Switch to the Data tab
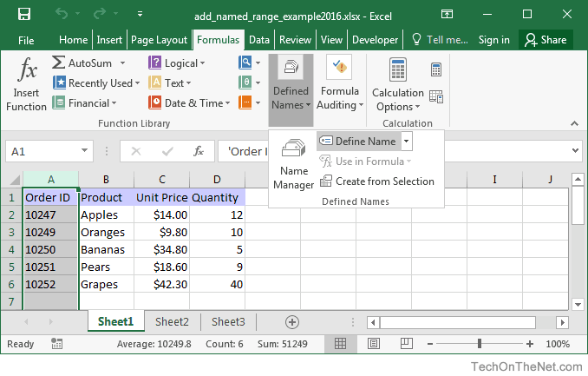 (259, 40)
